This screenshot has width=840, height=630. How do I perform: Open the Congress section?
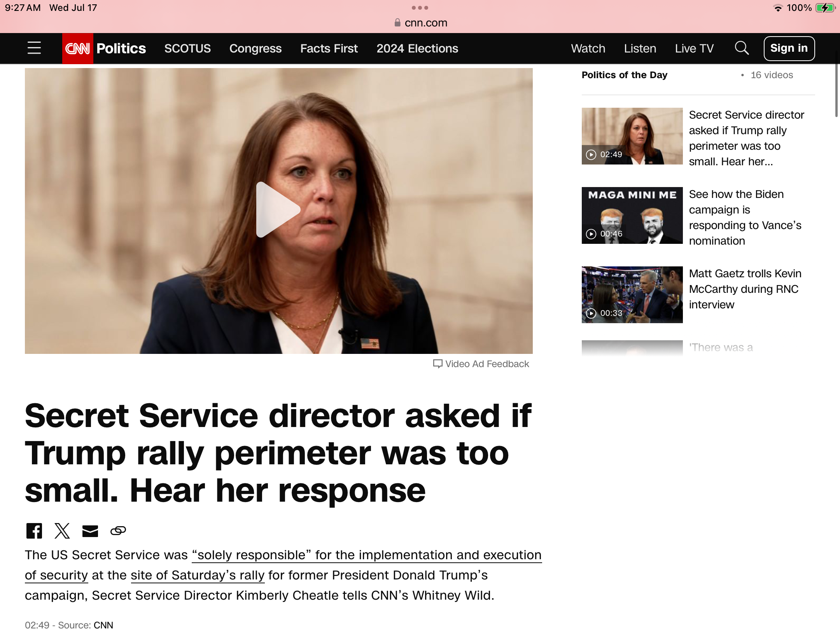pos(255,48)
